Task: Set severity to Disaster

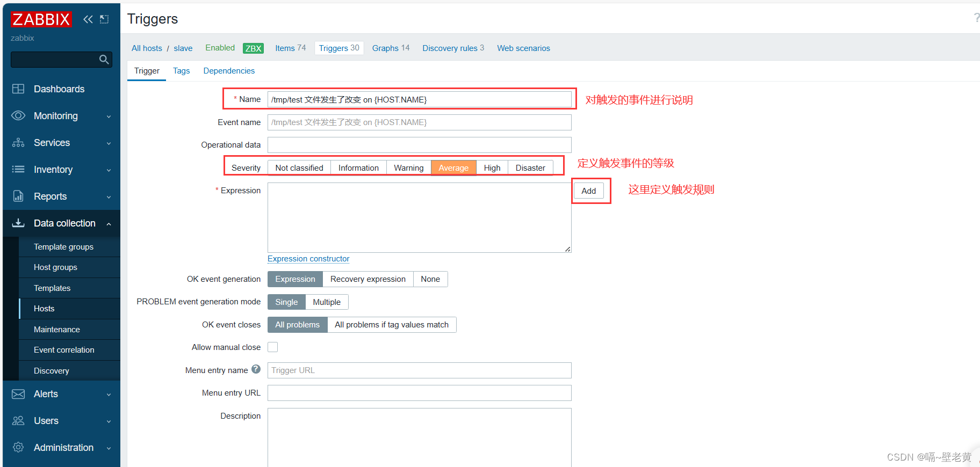Action: click(x=530, y=168)
